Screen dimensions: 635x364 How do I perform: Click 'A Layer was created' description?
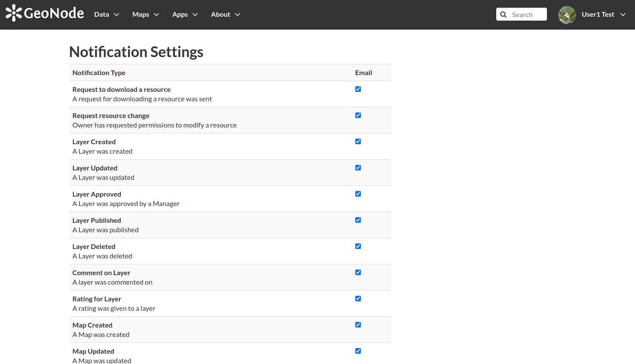[x=102, y=152]
